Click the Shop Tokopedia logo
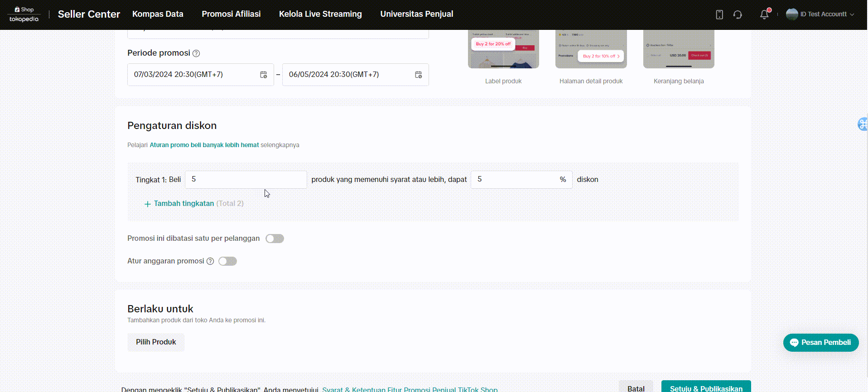Viewport: 868px width, 392px height. click(x=24, y=14)
